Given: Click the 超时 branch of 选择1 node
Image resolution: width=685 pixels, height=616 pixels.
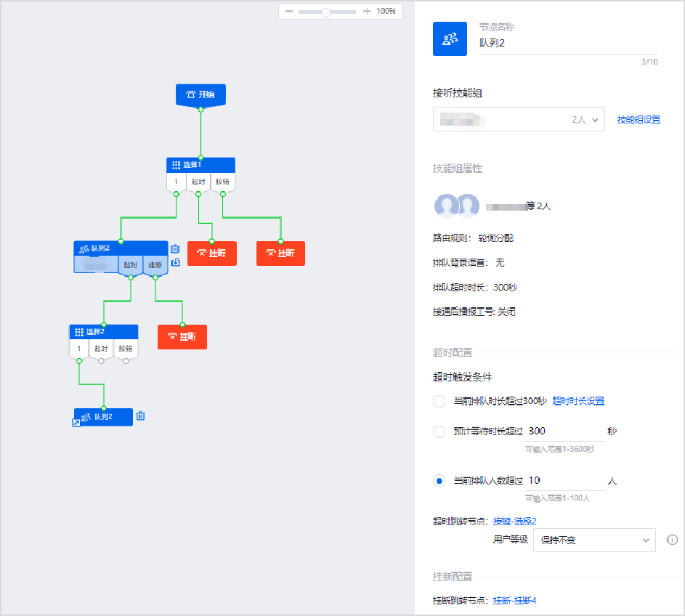Looking at the screenshot, I should pos(198,182).
